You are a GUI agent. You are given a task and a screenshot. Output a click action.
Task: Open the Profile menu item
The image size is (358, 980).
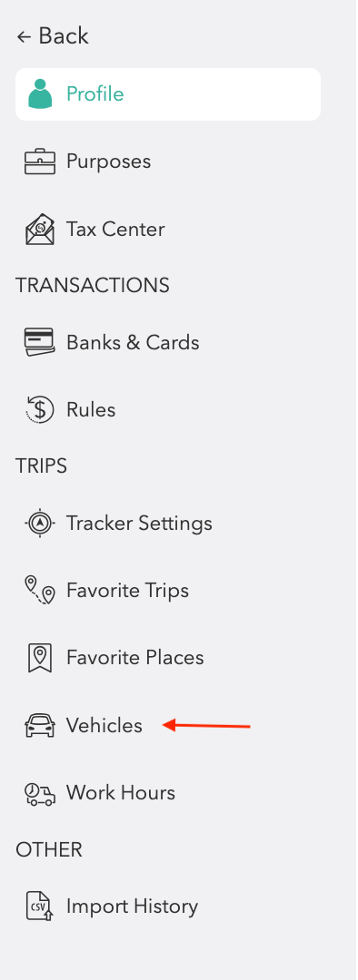point(168,94)
